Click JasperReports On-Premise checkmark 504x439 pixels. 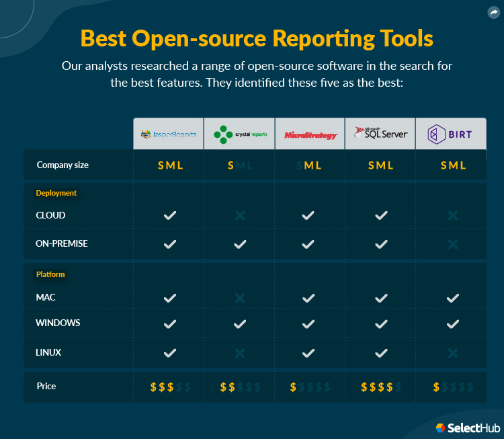pos(170,245)
